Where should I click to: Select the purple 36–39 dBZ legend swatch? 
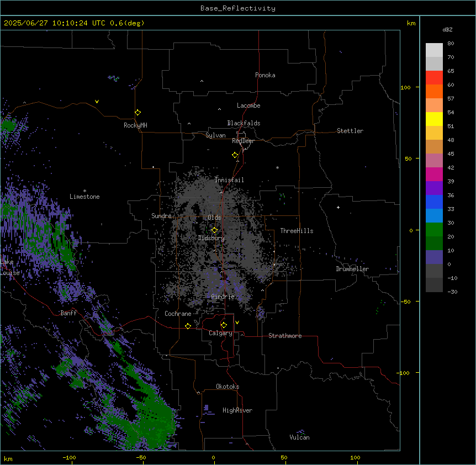pyautogui.click(x=434, y=188)
